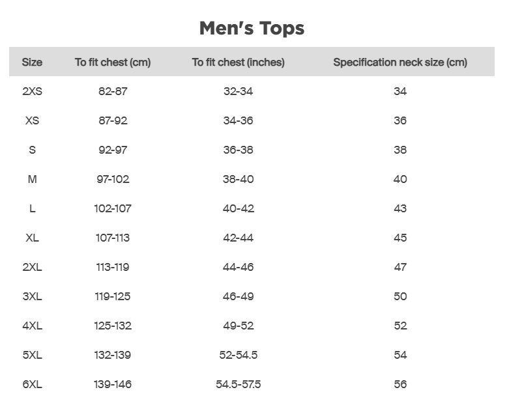Click the XL size row label
507x420 pixels.
(x=32, y=238)
